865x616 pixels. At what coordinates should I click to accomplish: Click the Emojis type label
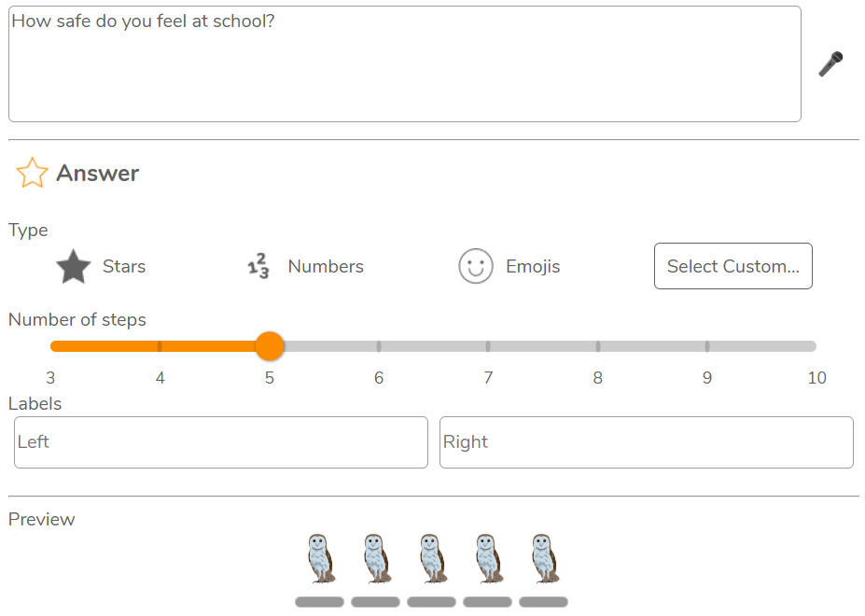coord(533,267)
